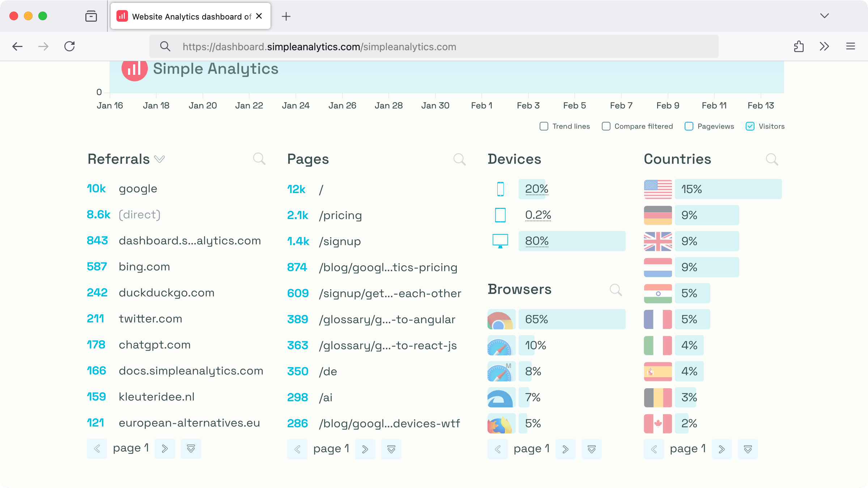The image size is (868, 488).
Task: Enable the Pageviews checkbox
Action: 689,126
